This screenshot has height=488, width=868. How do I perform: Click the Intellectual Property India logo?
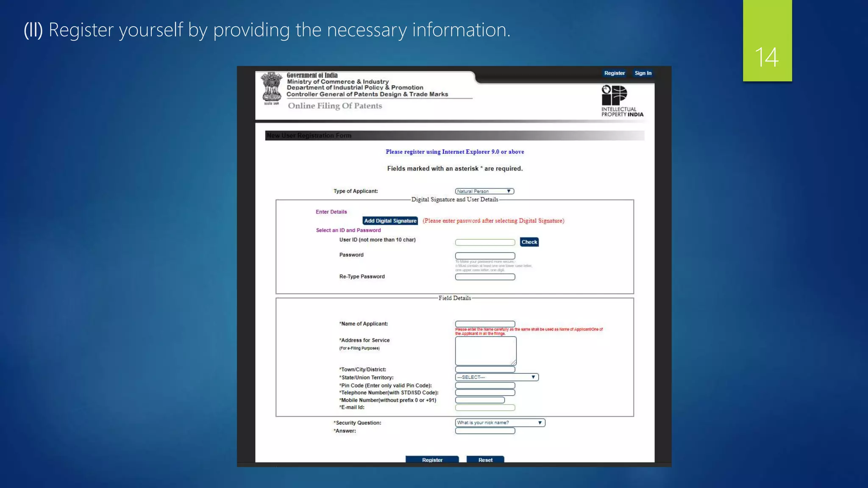tap(622, 101)
